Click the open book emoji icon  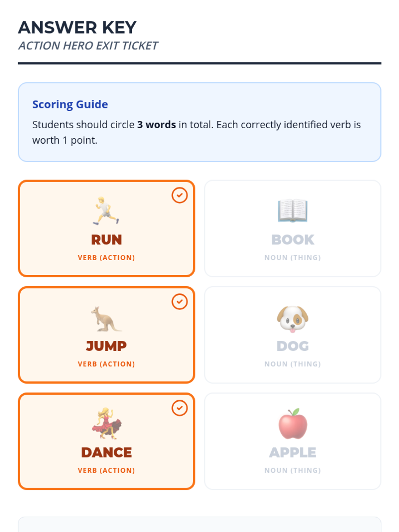coord(293,211)
